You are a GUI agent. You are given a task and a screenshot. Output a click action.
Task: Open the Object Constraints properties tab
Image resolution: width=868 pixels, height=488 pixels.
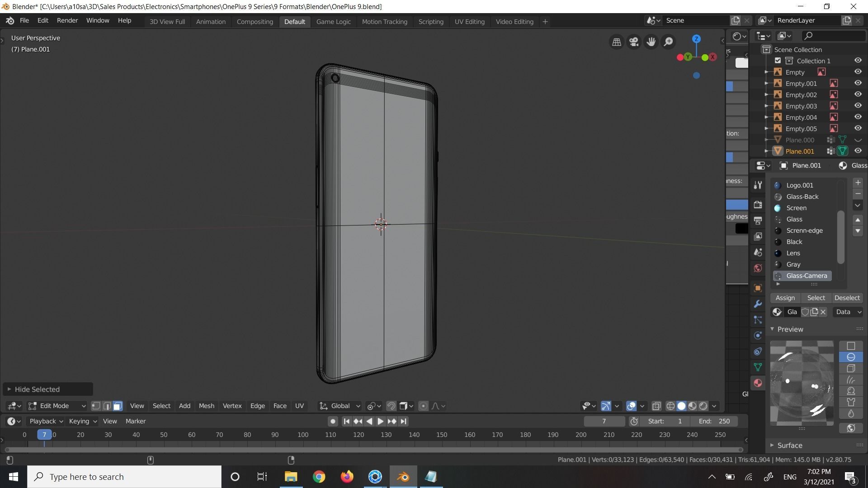[x=758, y=351]
